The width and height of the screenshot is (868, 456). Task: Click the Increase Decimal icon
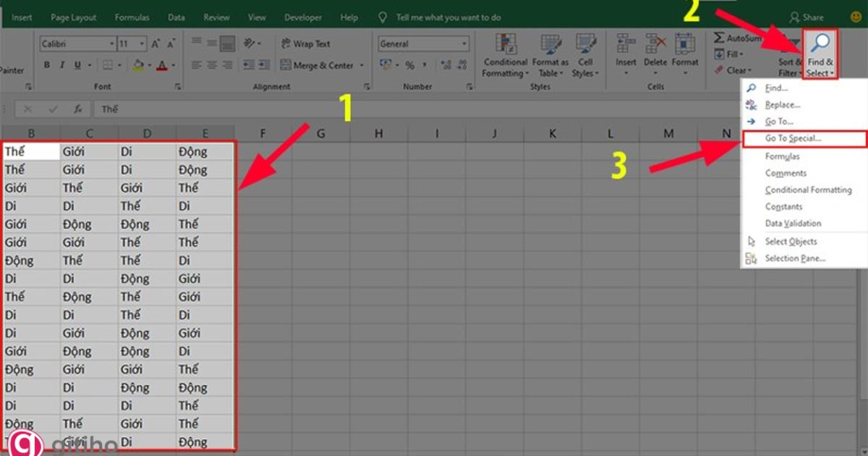point(447,65)
